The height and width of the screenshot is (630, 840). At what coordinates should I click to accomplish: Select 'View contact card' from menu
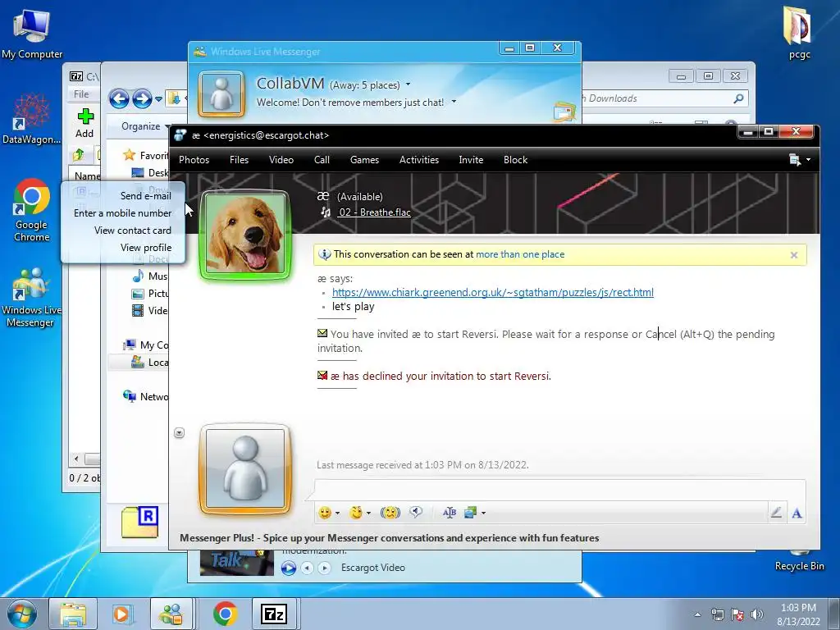coord(133,231)
